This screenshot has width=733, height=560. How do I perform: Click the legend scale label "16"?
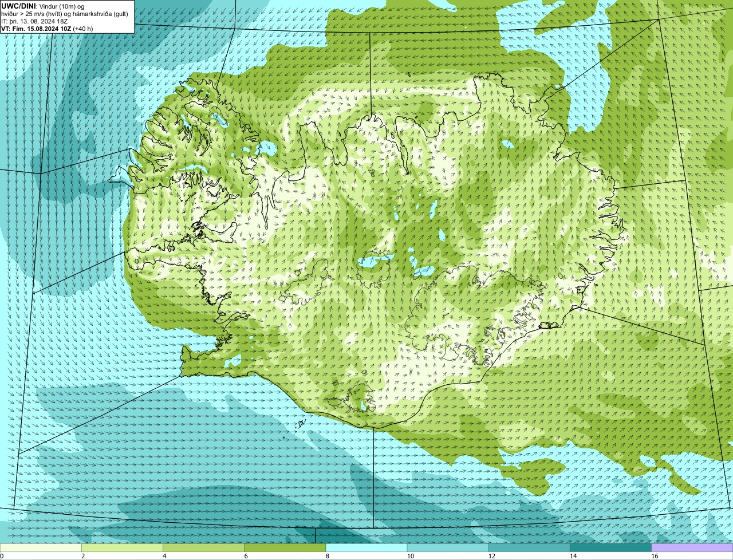click(655, 556)
